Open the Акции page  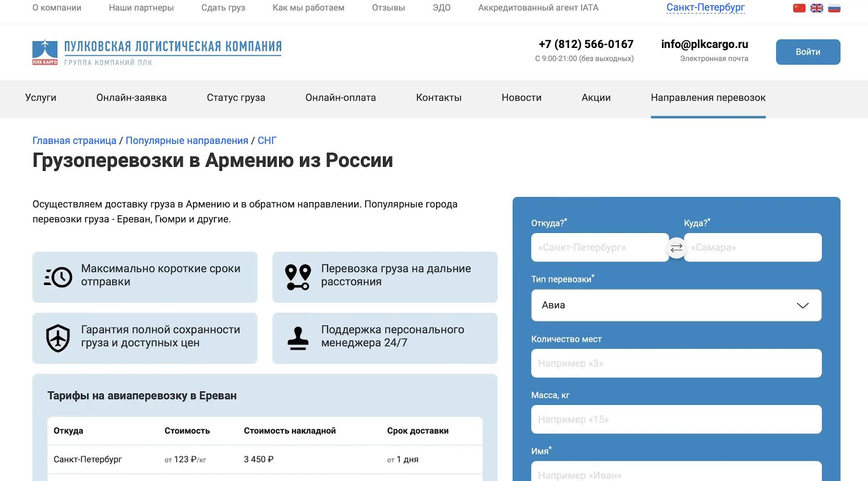[x=596, y=97]
